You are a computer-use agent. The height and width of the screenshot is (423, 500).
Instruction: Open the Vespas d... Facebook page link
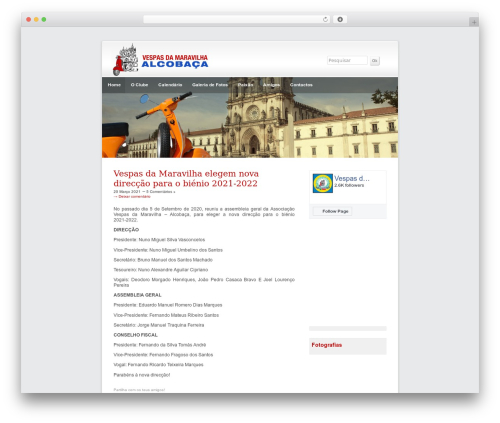pos(351,178)
